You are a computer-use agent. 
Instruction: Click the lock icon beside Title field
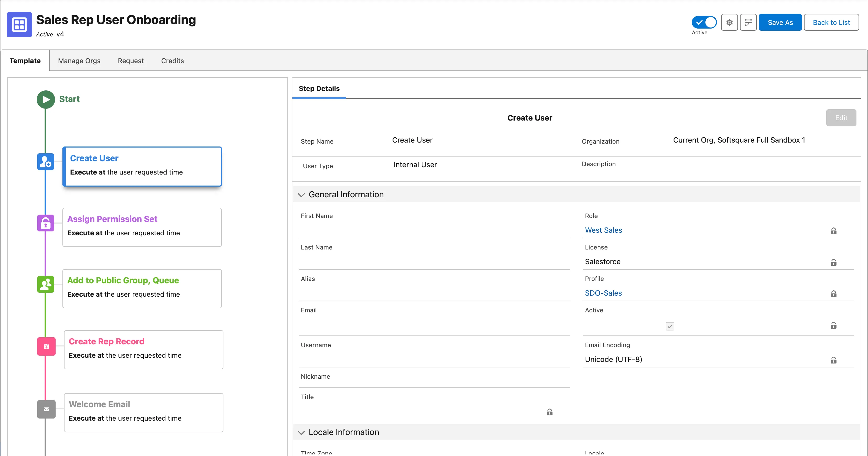pyautogui.click(x=549, y=412)
